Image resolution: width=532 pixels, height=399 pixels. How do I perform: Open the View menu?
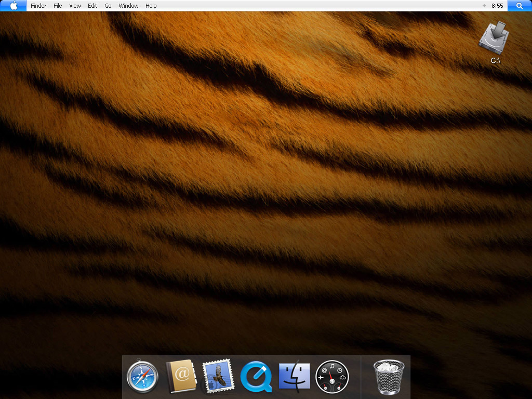pyautogui.click(x=75, y=6)
